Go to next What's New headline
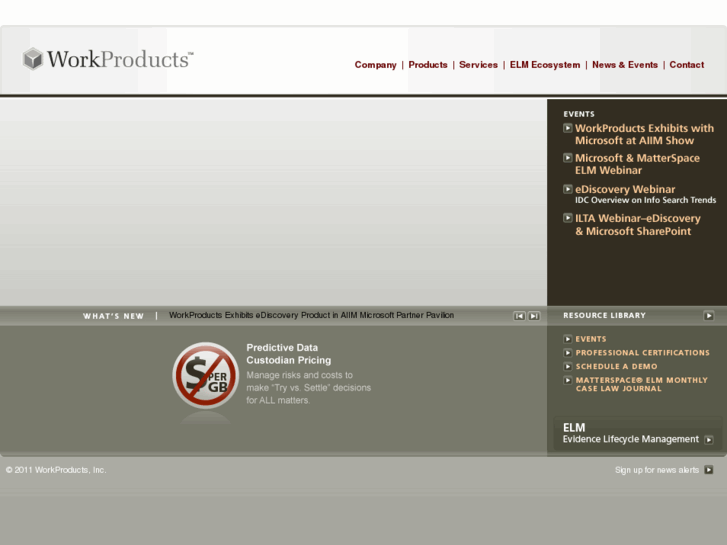 pos(534,316)
